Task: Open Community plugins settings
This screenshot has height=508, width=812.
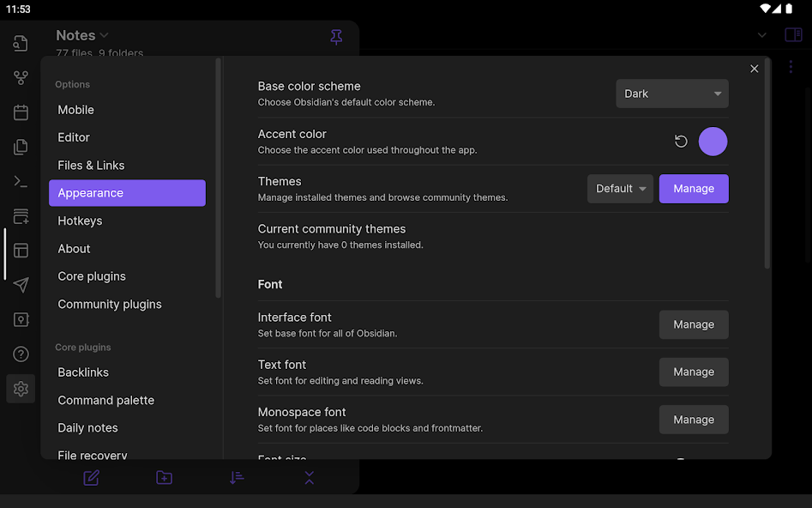Action: pos(110,304)
